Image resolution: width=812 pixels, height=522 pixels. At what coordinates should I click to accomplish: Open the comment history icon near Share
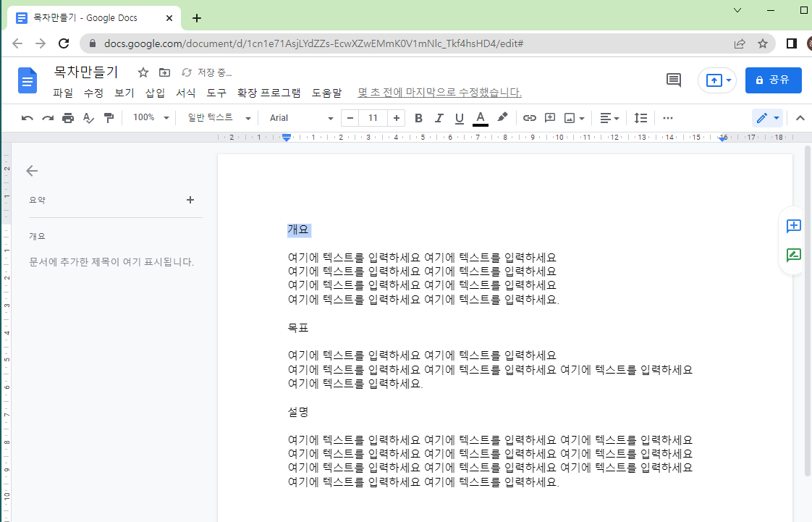[x=673, y=80]
